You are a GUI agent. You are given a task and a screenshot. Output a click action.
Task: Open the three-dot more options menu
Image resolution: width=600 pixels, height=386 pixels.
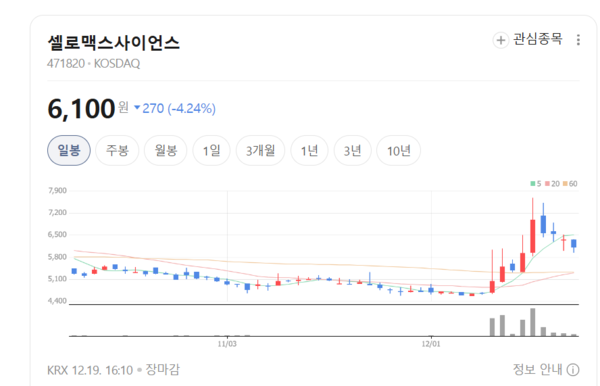[578, 40]
